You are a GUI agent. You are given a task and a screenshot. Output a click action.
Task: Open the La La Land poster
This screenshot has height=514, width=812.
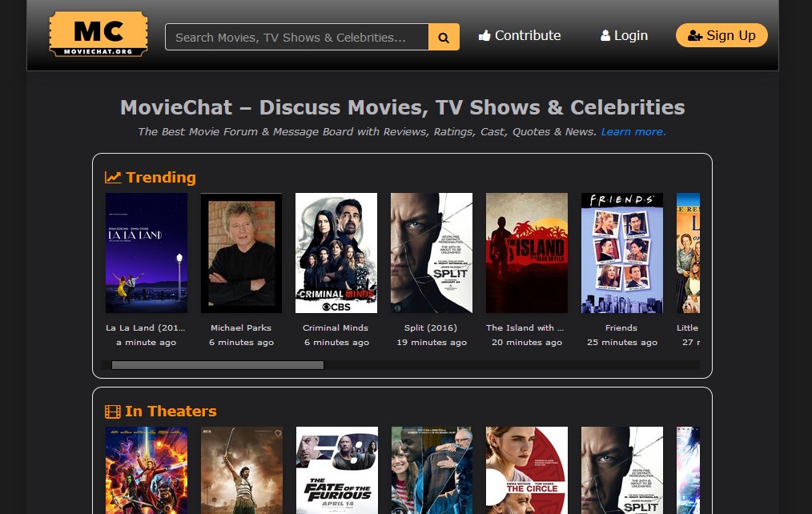coord(147,253)
